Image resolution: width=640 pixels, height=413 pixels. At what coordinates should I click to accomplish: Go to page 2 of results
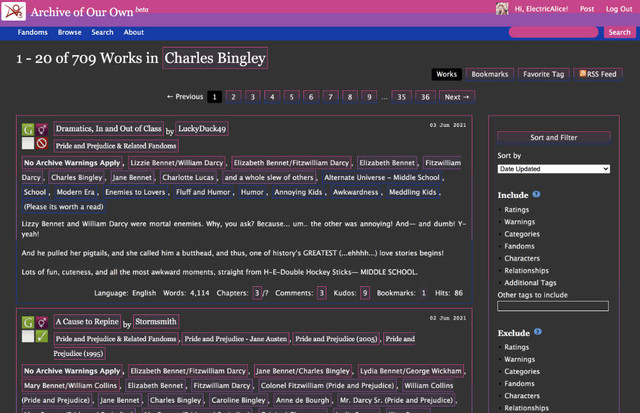pyautogui.click(x=233, y=97)
